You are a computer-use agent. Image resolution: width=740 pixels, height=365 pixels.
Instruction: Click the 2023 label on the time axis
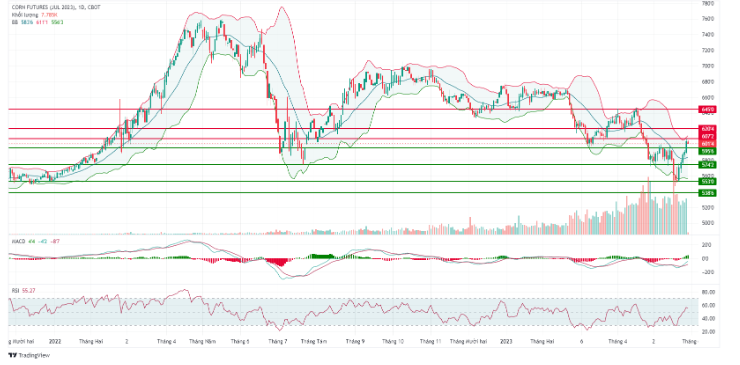pyautogui.click(x=505, y=340)
